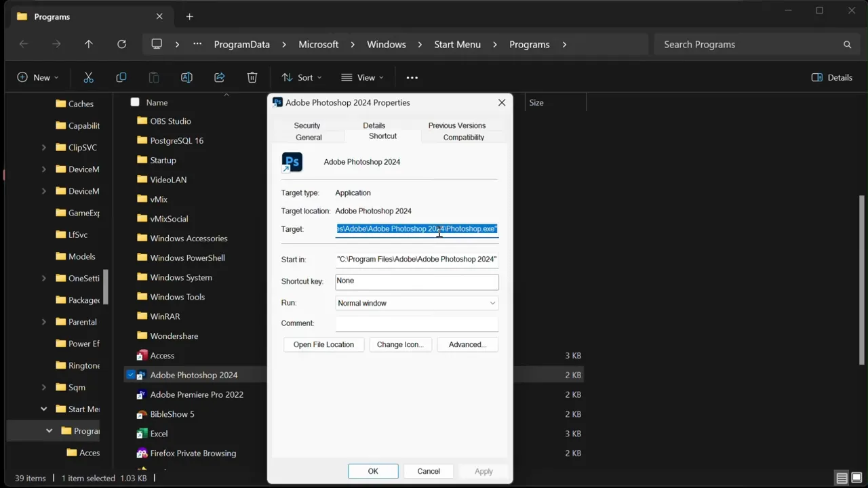The image size is (868, 488).
Task: Click the Delete trash icon in toolbar
Action: pyautogui.click(x=252, y=78)
